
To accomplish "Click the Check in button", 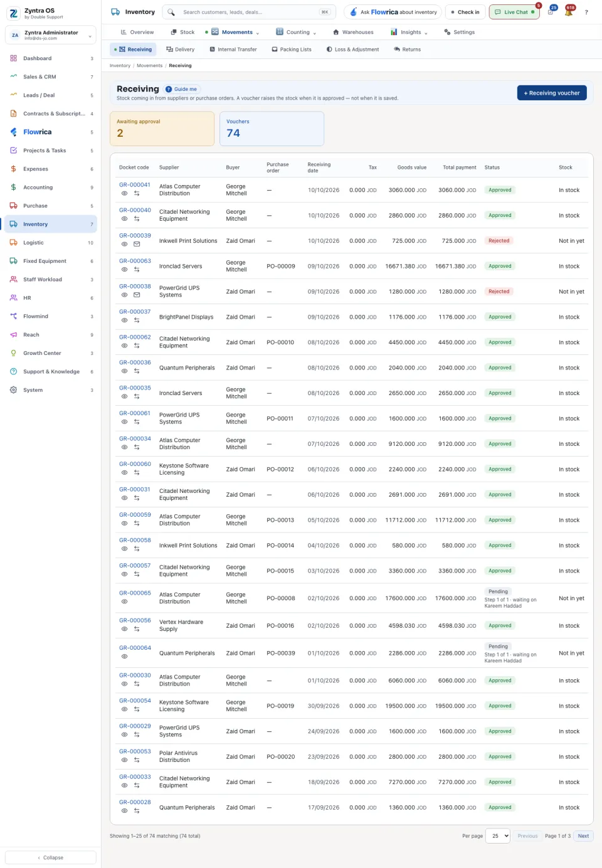I will [x=465, y=12].
